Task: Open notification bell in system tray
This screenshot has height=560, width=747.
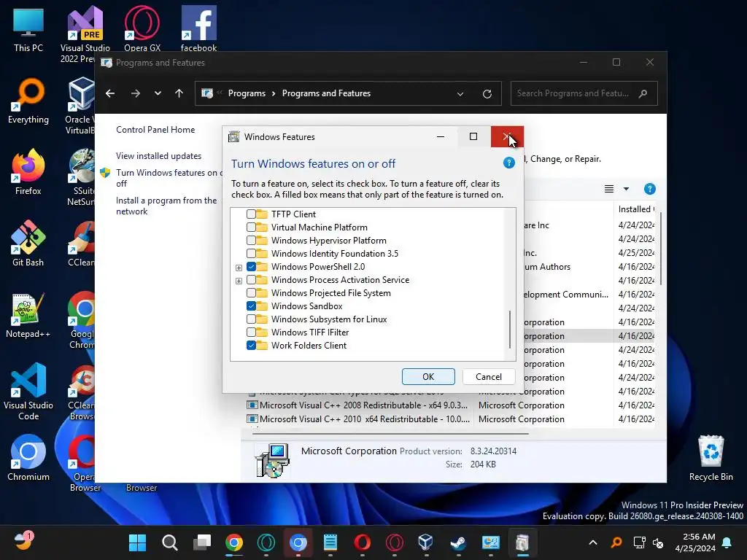Action: coord(727,542)
